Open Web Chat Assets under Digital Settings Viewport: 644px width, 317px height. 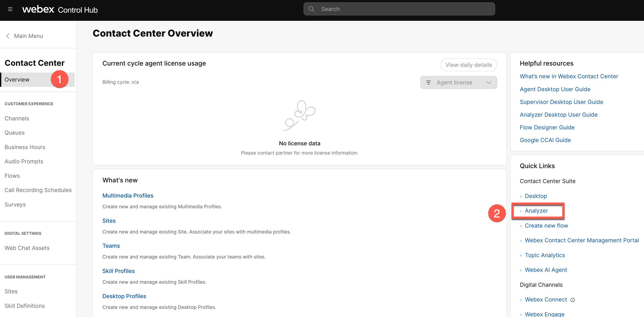point(27,248)
